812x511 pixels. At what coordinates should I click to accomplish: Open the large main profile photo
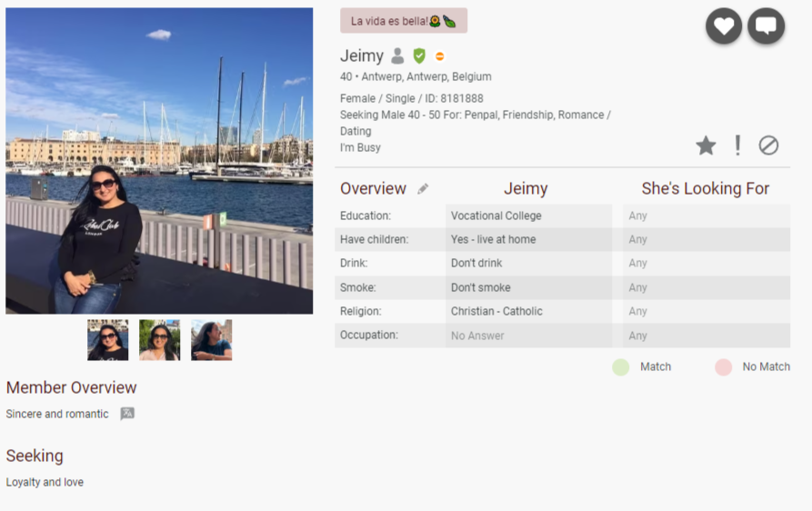click(x=159, y=161)
